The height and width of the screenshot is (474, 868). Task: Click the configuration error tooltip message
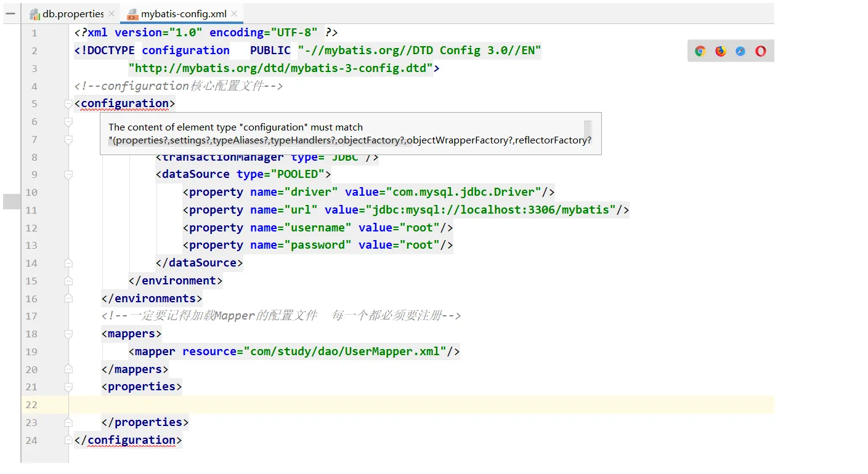(x=349, y=134)
